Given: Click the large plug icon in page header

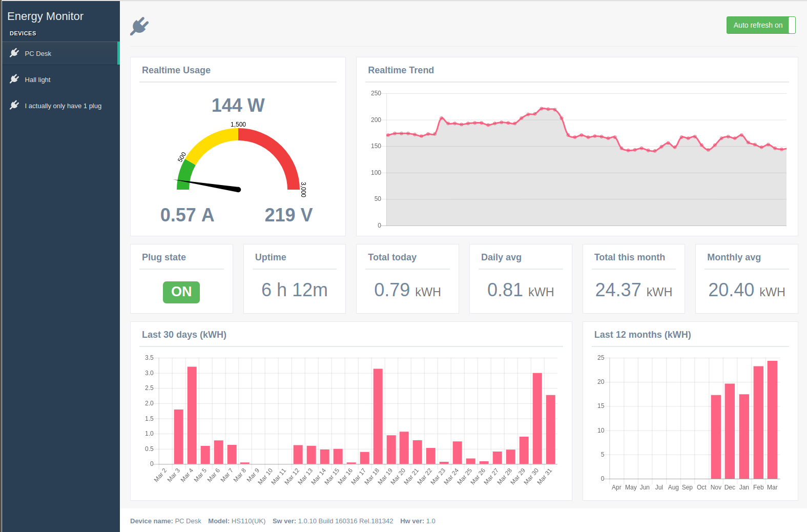Looking at the screenshot, I should pyautogui.click(x=139, y=26).
